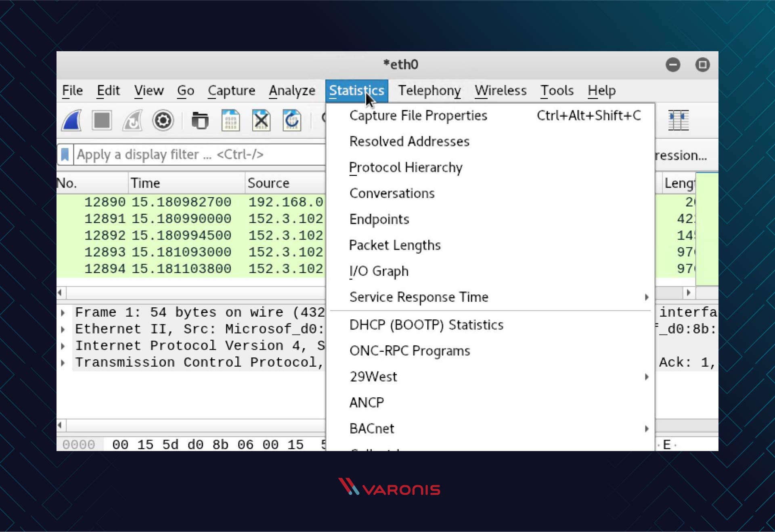Screen dimensions: 775x532
Task: Save this capture file icon
Action: [x=230, y=120]
